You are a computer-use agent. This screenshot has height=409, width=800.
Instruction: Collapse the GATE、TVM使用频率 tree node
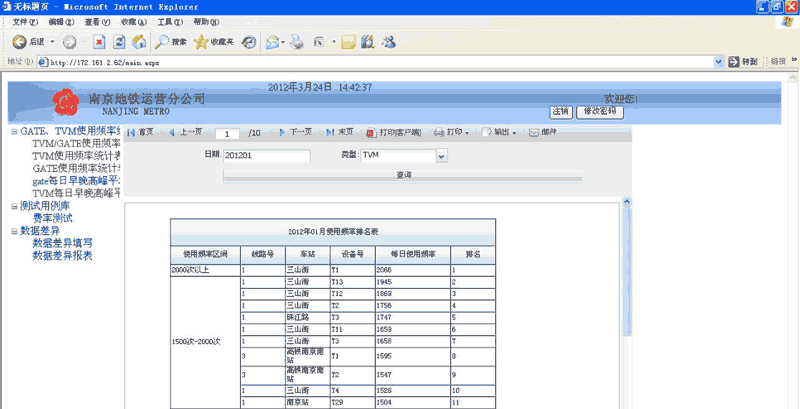click(x=14, y=132)
